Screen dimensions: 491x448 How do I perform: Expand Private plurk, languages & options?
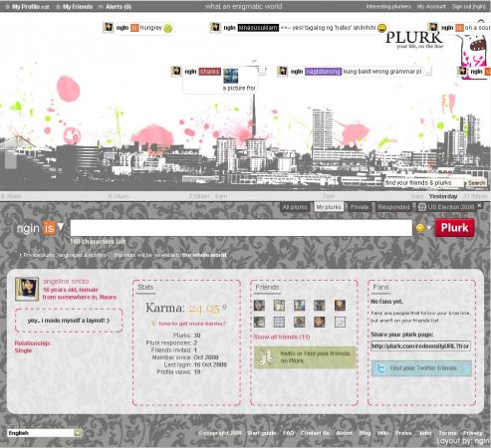click(x=64, y=255)
